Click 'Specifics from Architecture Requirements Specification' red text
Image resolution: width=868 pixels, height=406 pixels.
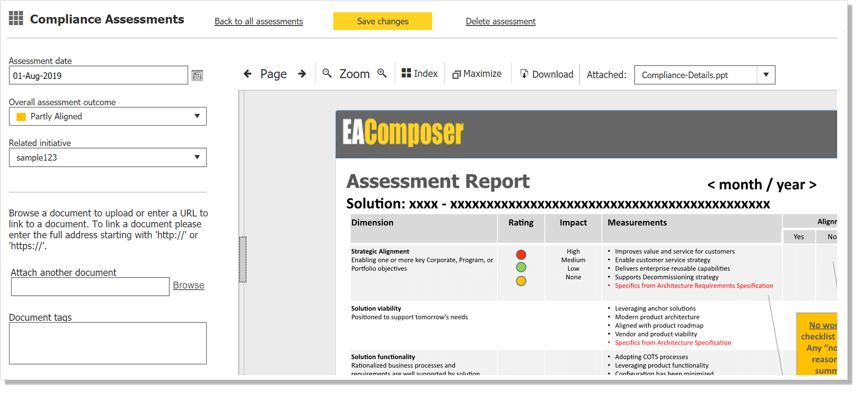point(694,286)
